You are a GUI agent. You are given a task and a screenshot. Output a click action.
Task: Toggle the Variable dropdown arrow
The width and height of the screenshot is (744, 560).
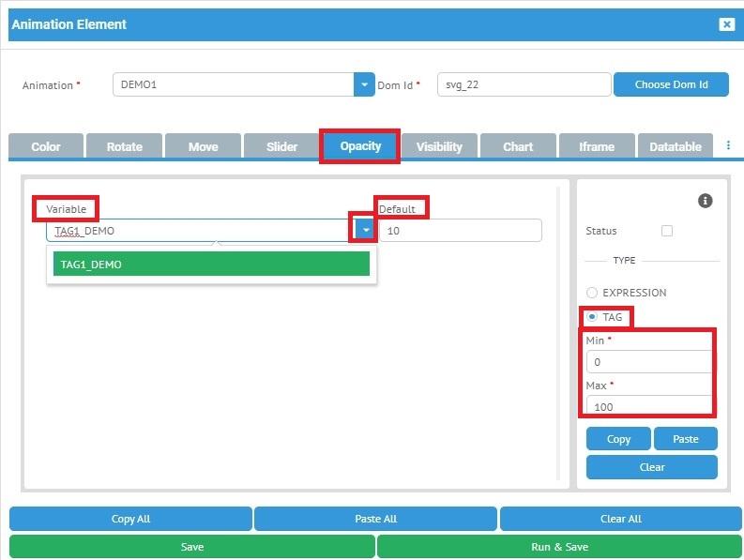point(366,230)
